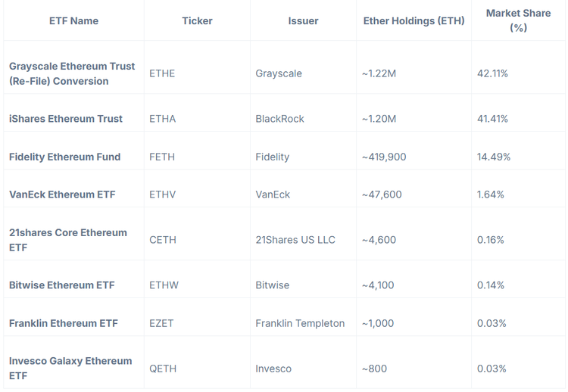Image resolution: width=568 pixels, height=392 pixels.
Task: Click the Ticker column header
Action: pyautogui.click(x=197, y=20)
